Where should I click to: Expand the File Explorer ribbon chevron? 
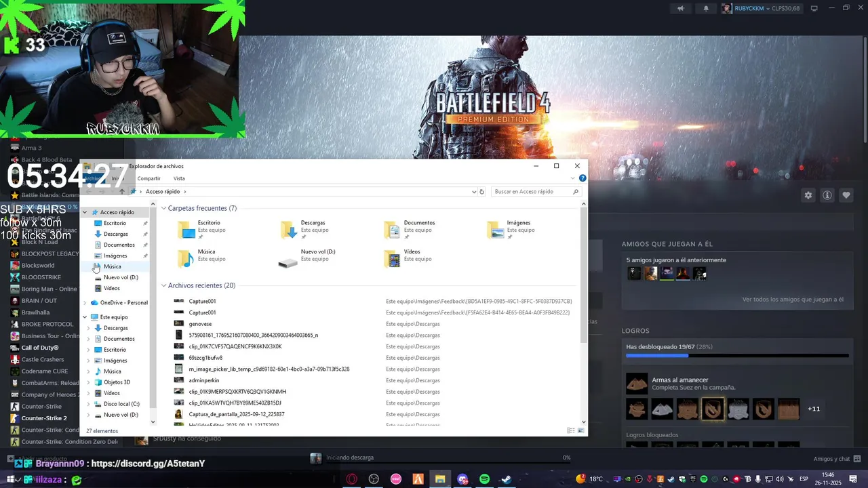[573, 178]
